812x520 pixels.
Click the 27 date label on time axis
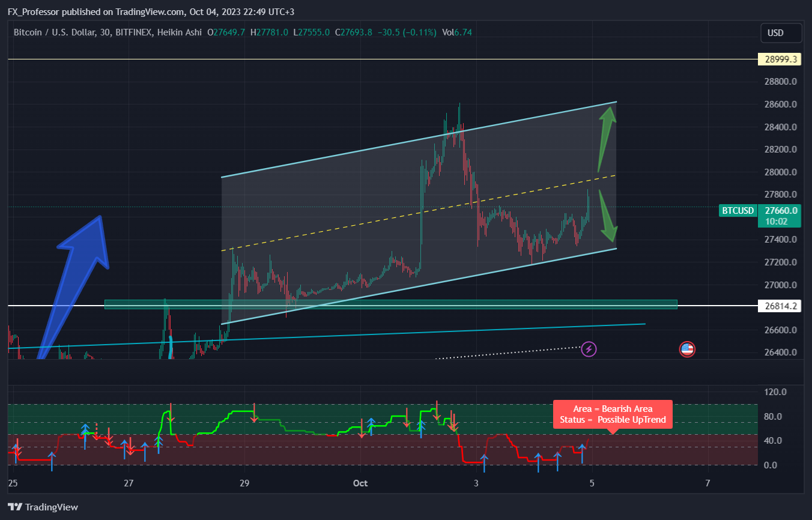click(128, 483)
